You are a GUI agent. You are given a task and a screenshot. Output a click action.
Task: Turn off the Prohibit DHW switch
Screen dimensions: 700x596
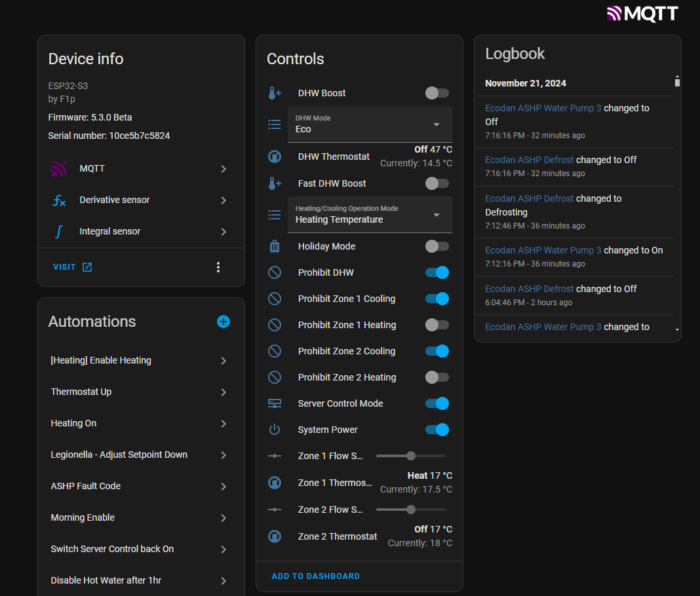437,272
